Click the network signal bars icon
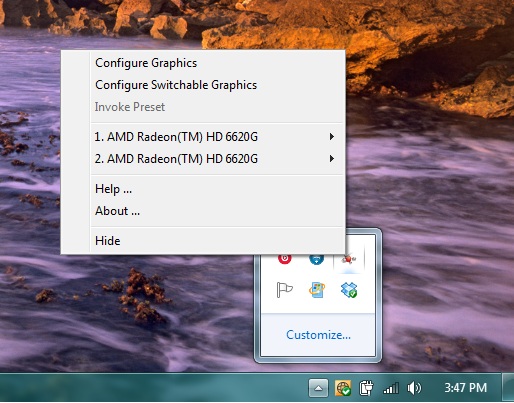Image resolution: width=514 pixels, height=403 pixels. pos(391,388)
